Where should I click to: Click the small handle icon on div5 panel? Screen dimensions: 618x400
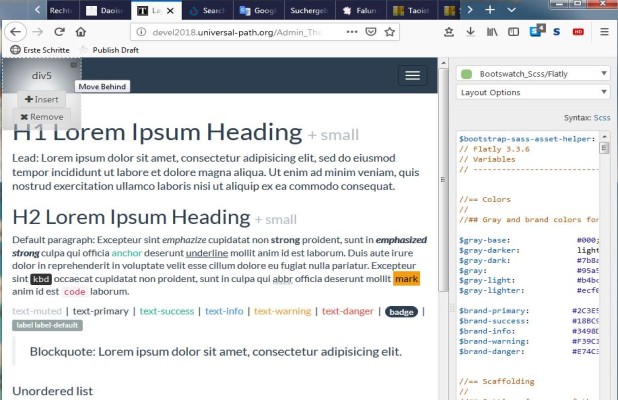pos(73,65)
